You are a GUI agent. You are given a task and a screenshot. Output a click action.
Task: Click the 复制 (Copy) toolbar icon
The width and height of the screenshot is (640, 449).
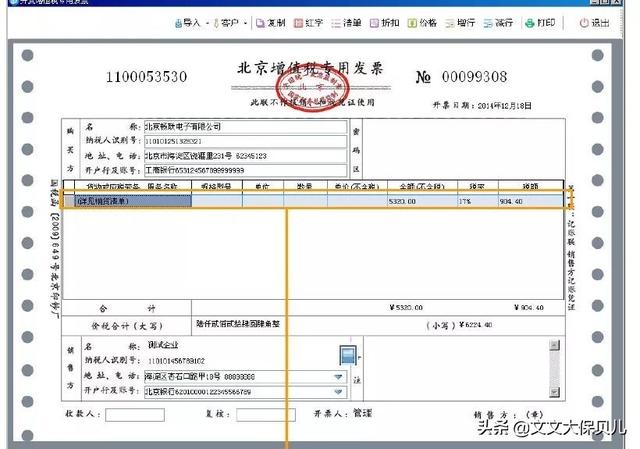coord(269,23)
